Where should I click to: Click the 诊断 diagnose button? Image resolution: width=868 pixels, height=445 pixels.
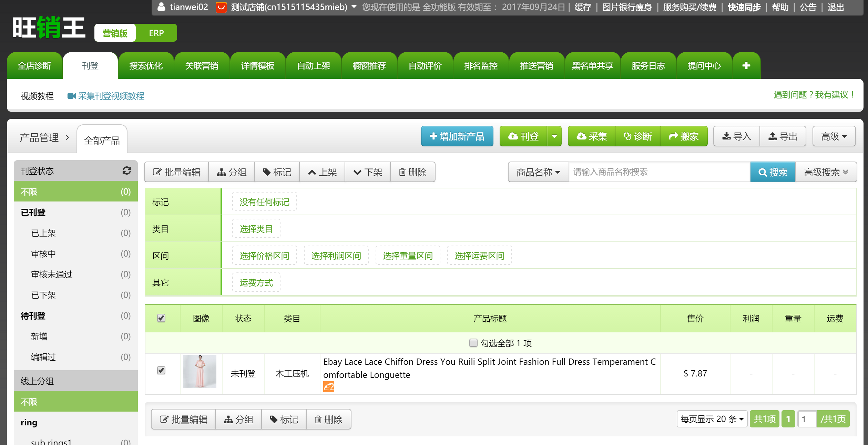tap(638, 136)
